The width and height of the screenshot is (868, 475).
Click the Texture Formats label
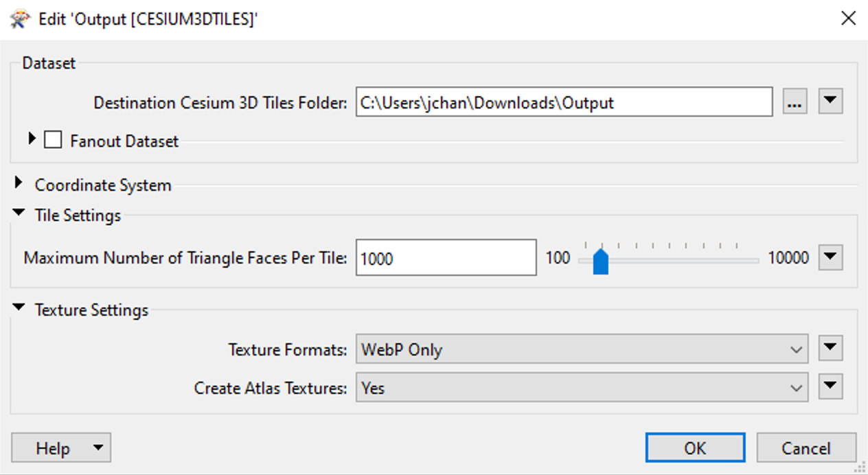(x=288, y=349)
